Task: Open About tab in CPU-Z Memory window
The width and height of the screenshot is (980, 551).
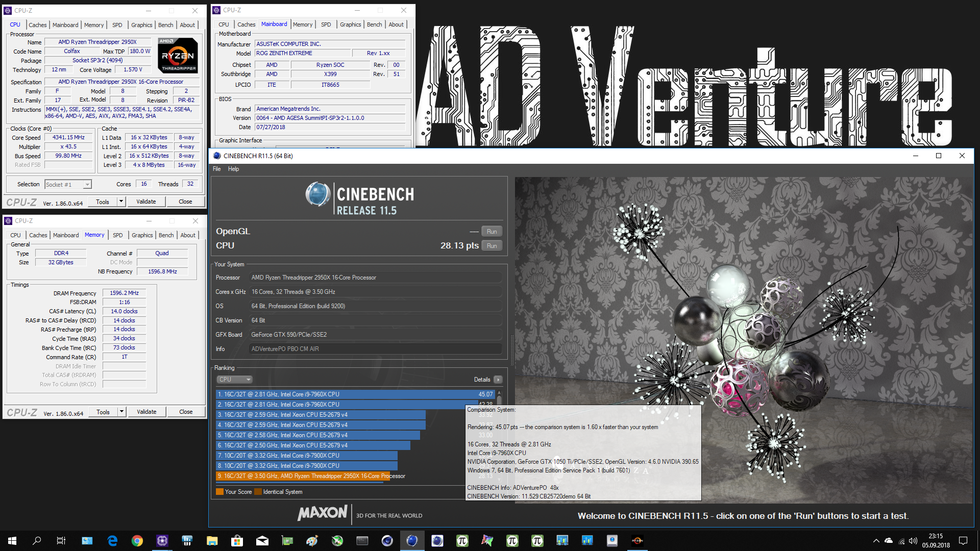Action: coord(188,235)
